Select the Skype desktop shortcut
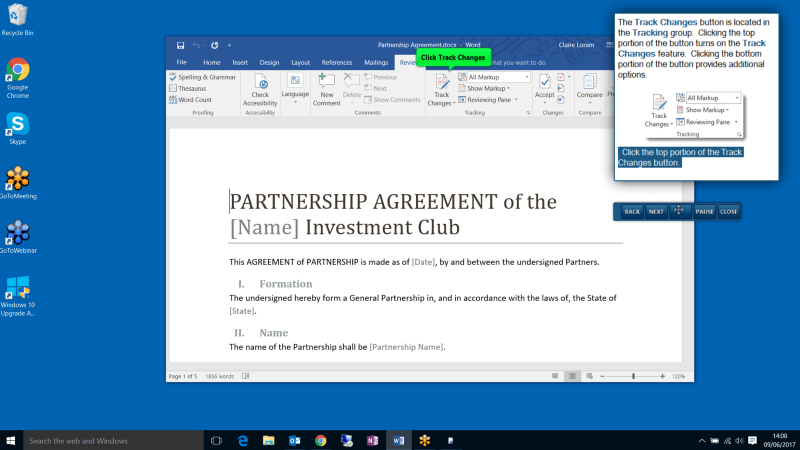This screenshot has width=800, height=450. tap(17, 129)
